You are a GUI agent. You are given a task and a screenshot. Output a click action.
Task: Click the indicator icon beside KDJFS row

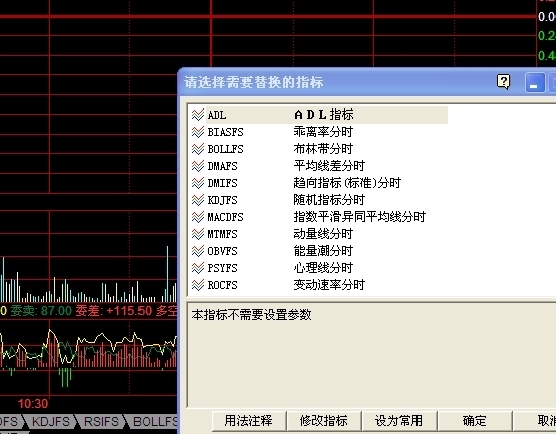pos(198,200)
